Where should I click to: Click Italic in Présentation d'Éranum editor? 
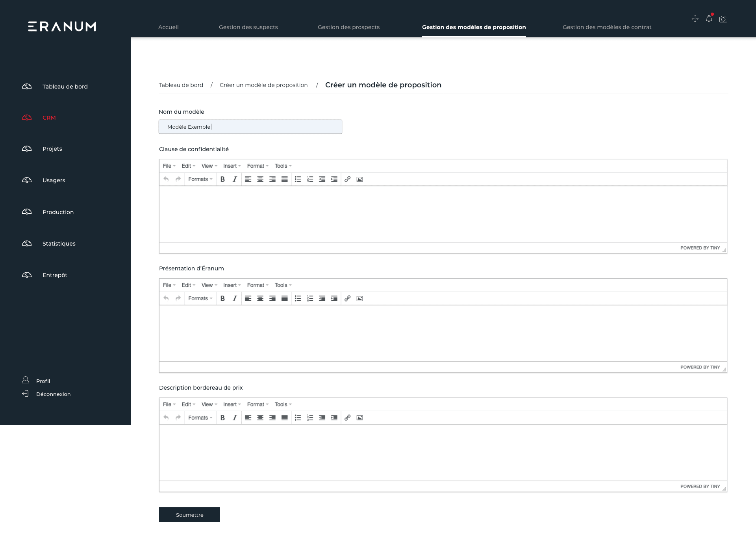pyautogui.click(x=235, y=298)
